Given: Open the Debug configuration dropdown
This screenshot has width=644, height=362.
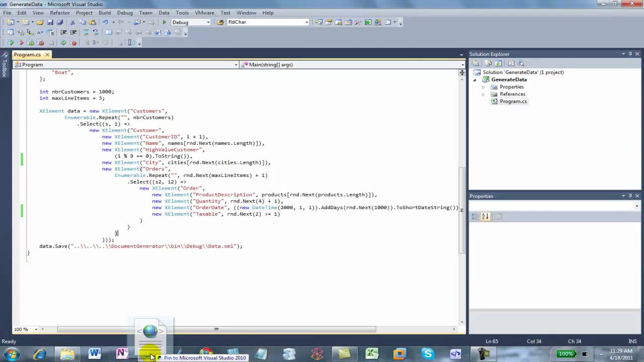Looking at the screenshot, I should tap(208, 22).
